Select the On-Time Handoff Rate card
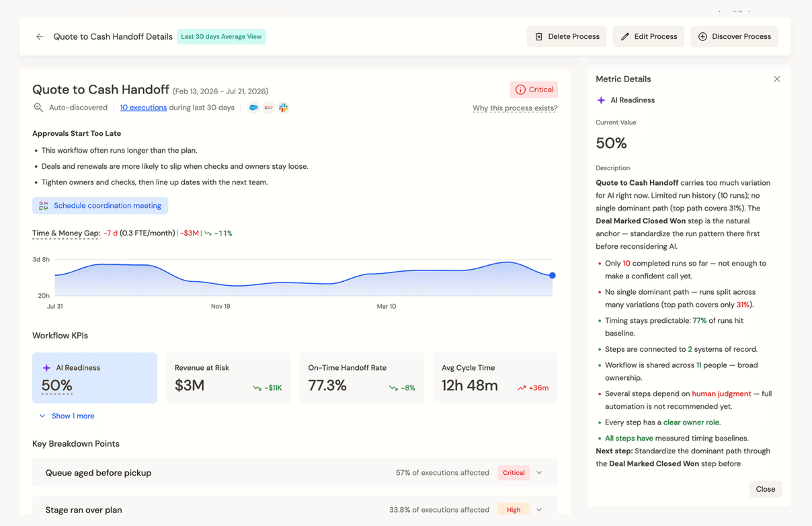Image resolution: width=812 pixels, height=526 pixels. pyautogui.click(x=362, y=378)
